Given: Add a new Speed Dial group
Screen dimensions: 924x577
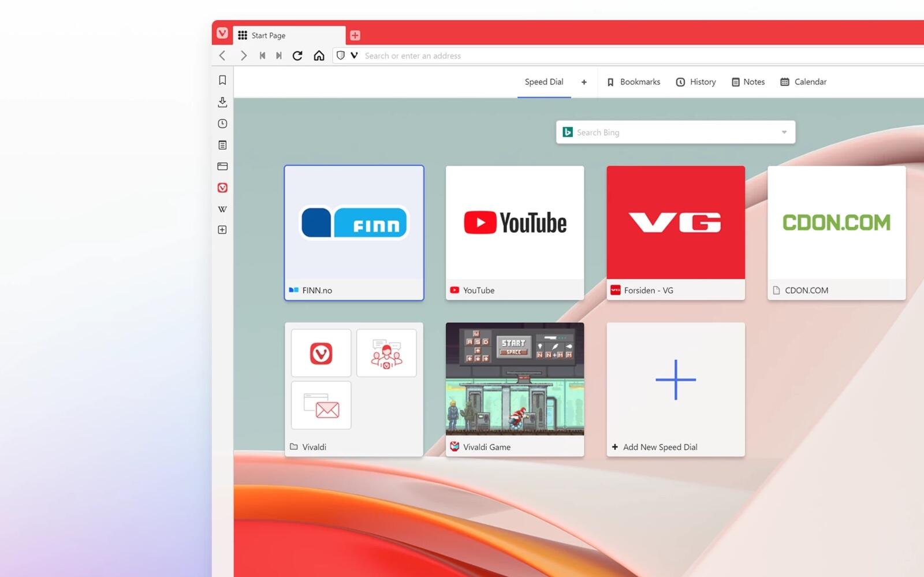Looking at the screenshot, I should click(584, 82).
